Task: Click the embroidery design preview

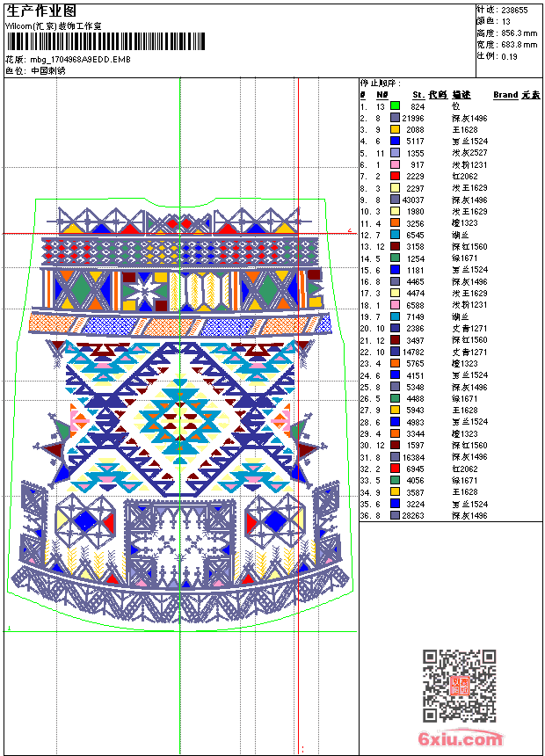Action: tap(180, 413)
